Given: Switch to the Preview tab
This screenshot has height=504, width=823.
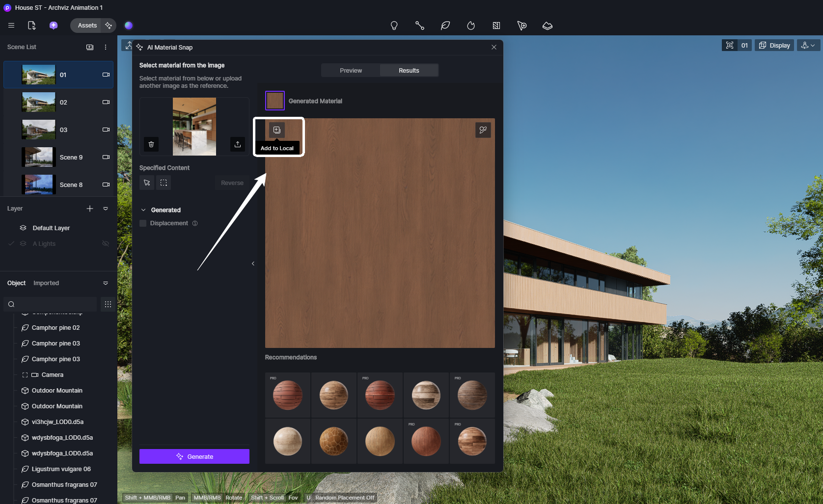Looking at the screenshot, I should (351, 71).
